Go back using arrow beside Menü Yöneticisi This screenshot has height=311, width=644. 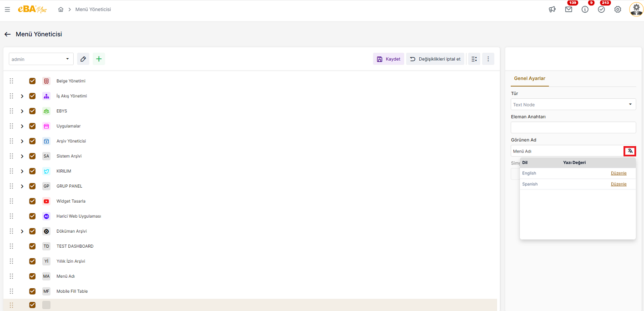click(x=7, y=34)
